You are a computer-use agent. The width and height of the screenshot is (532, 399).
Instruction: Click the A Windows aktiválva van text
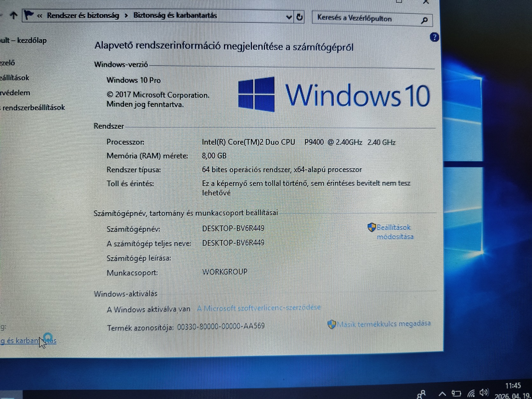pyautogui.click(x=149, y=309)
